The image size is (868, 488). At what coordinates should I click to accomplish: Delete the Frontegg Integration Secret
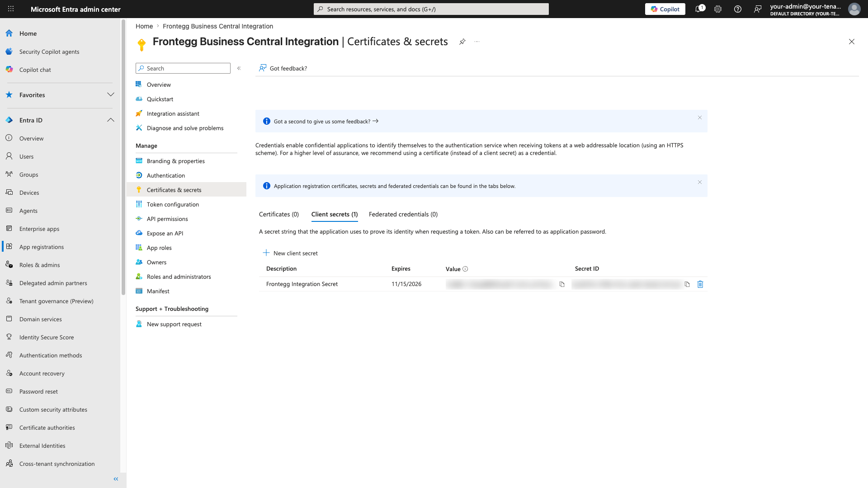coord(700,284)
